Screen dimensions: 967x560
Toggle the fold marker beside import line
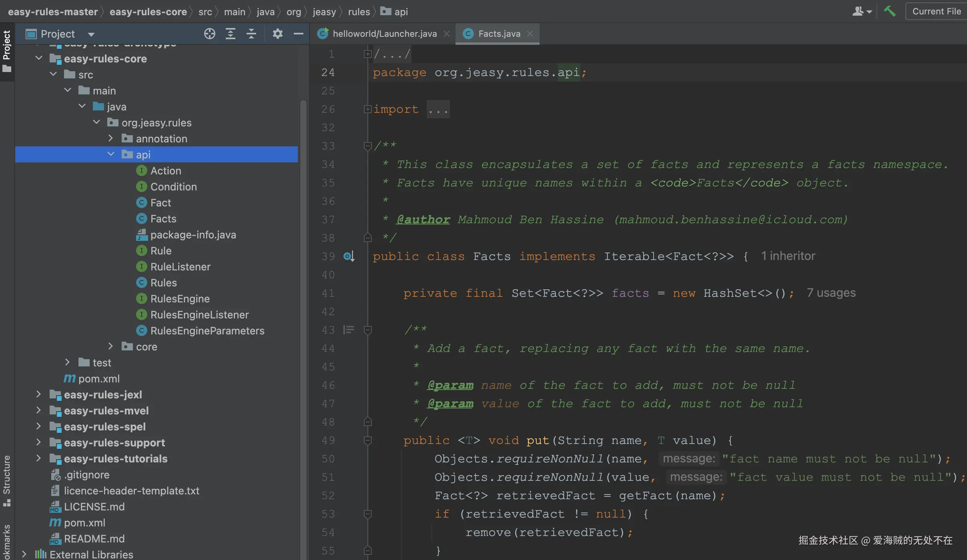coord(367,109)
